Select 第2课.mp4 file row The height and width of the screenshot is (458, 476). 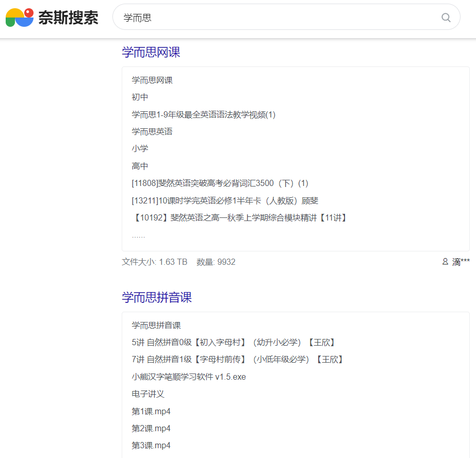151,429
